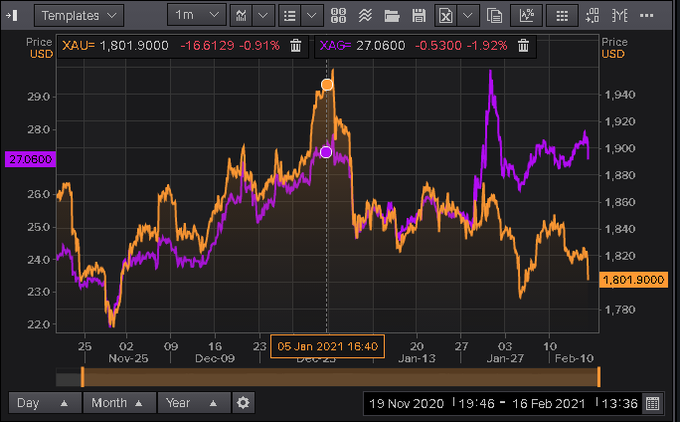Click the 05 Jan 2021 16:40 date label
This screenshot has width=680, height=422.
(327, 347)
